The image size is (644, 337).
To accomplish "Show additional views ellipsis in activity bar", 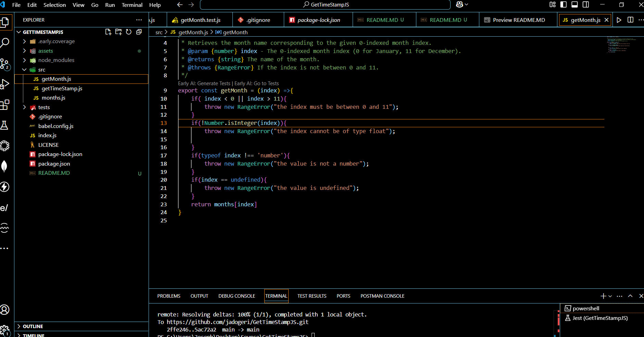I will point(5,248).
